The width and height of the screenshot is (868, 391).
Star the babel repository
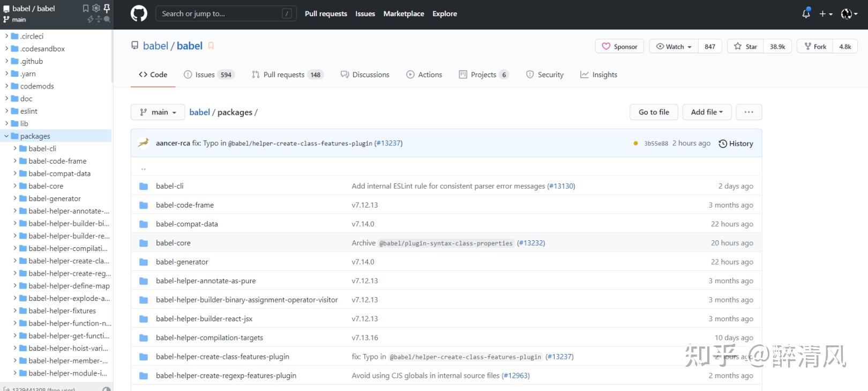745,47
